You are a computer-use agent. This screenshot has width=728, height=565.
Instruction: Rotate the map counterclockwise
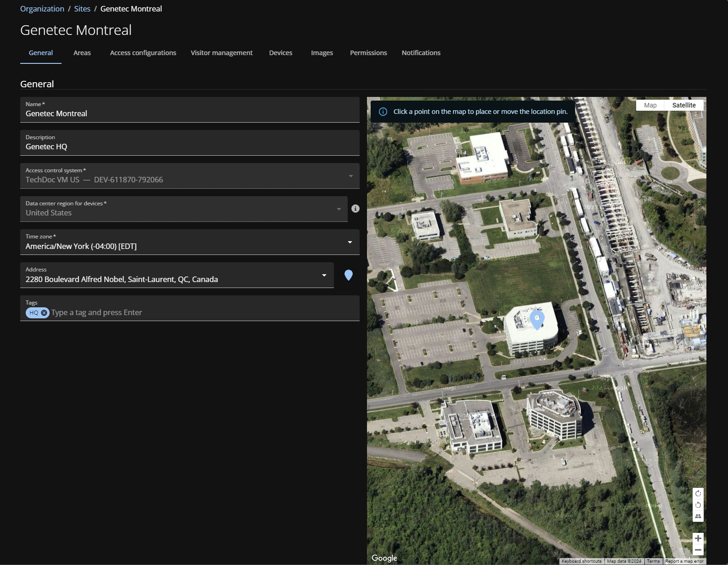tap(698, 505)
